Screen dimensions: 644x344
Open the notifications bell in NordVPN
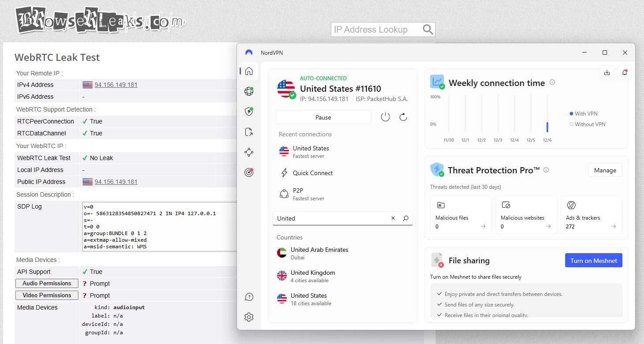pyautogui.click(x=625, y=73)
